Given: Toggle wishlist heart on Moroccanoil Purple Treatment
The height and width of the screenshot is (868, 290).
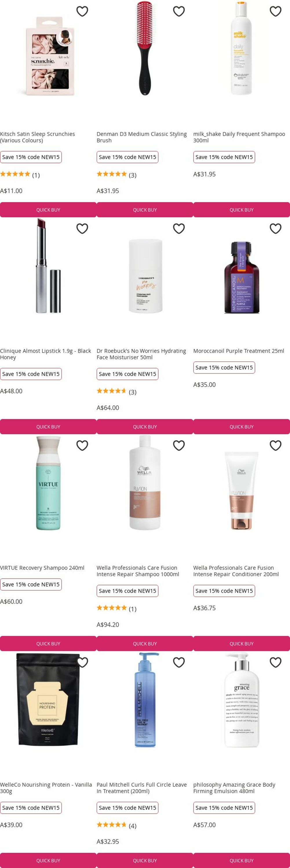Looking at the screenshot, I should point(276,229).
